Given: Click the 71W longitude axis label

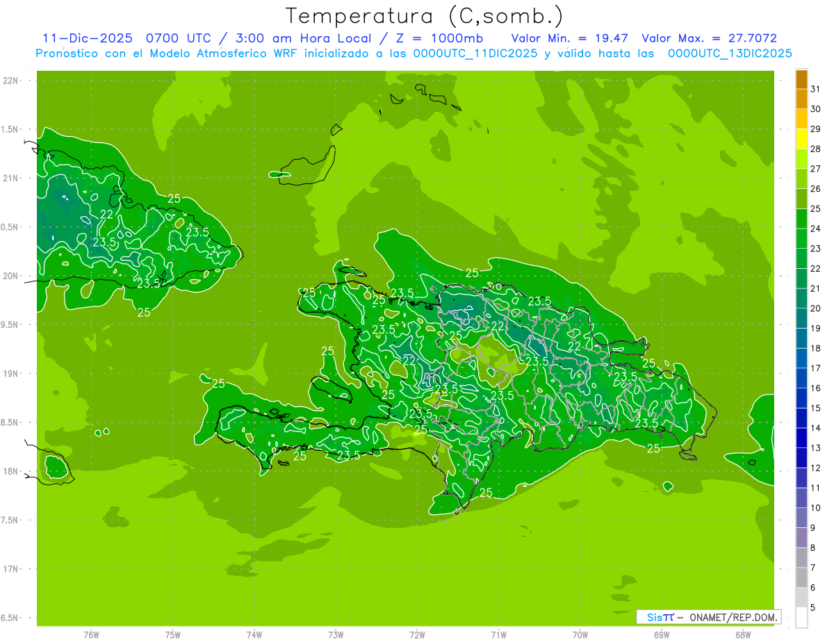Looking at the screenshot, I should [x=498, y=635].
